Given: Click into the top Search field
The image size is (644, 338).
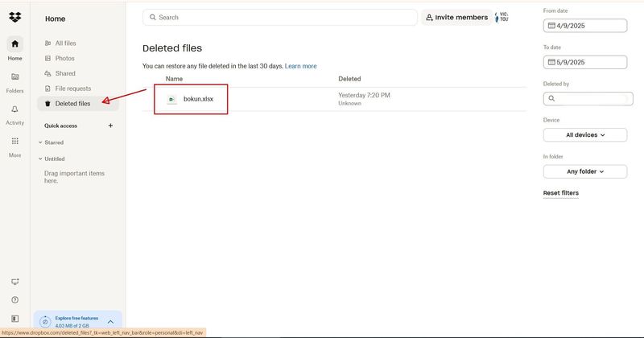Looking at the screenshot, I should click(x=279, y=17).
